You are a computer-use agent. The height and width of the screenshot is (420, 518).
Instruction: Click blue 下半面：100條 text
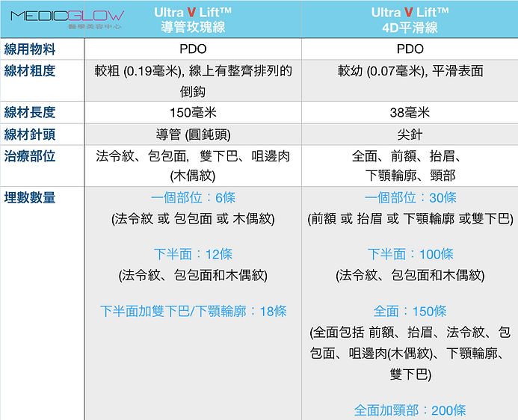click(x=410, y=254)
